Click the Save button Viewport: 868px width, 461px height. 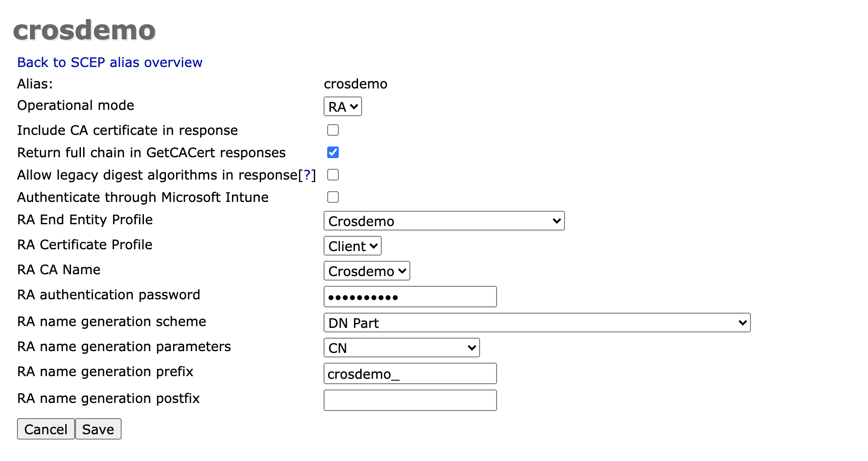pos(98,429)
